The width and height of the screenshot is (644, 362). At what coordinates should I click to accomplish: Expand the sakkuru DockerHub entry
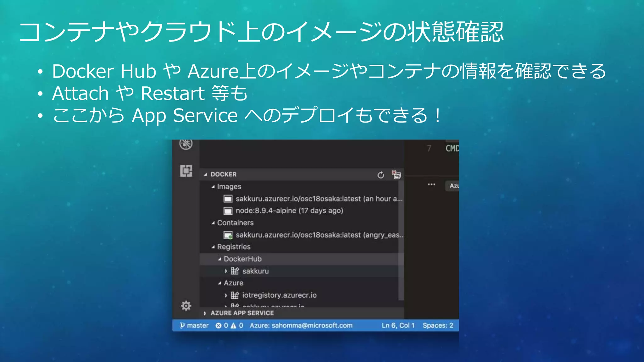tap(226, 271)
